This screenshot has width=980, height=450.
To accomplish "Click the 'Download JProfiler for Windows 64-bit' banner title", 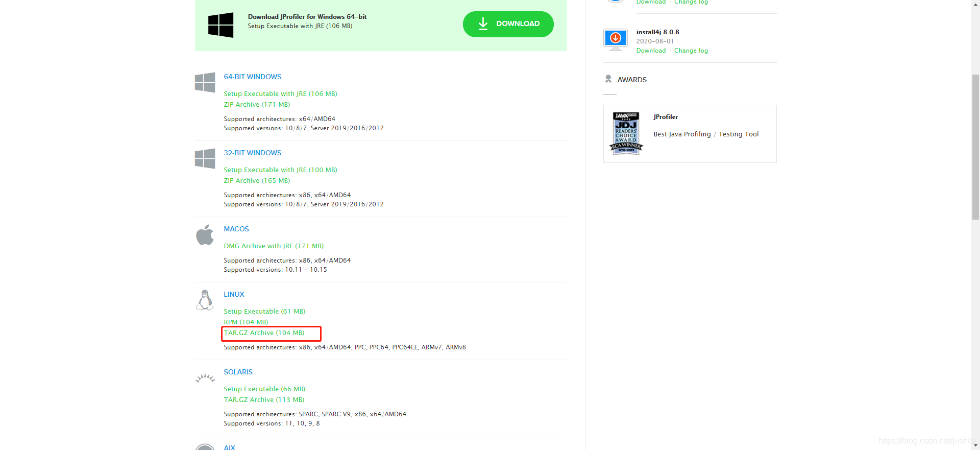I will (x=307, y=17).
